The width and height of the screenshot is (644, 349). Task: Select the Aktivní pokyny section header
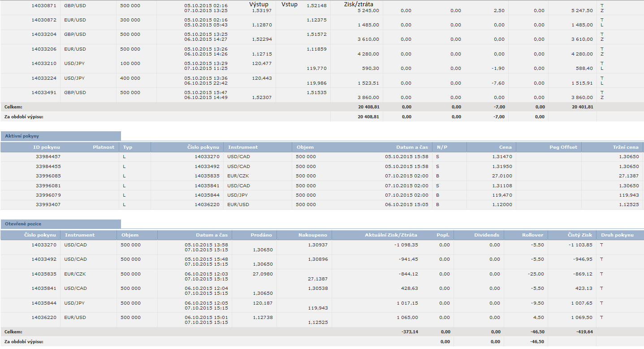(x=61, y=136)
